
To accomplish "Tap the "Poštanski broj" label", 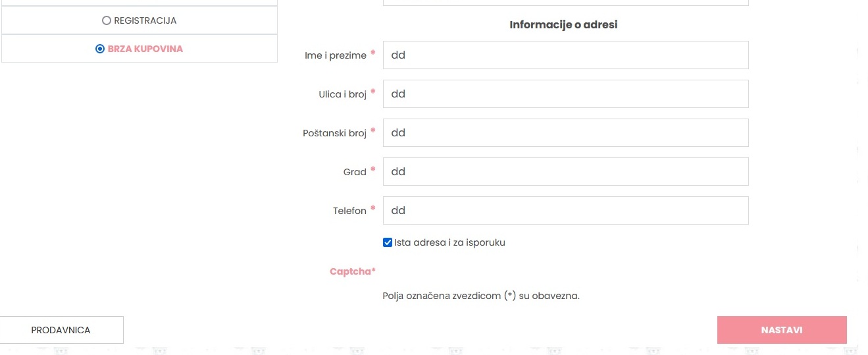I will [x=334, y=133].
